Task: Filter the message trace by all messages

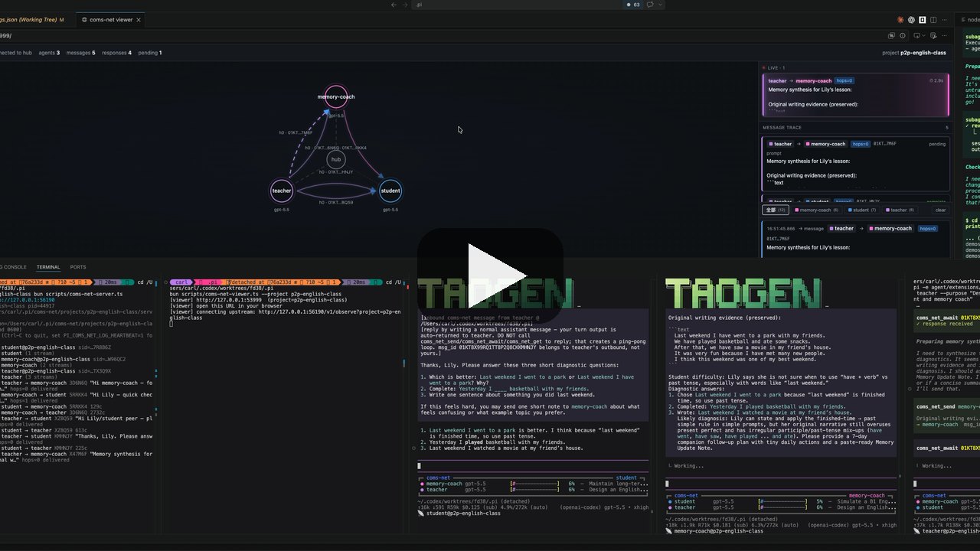Action: (x=776, y=210)
